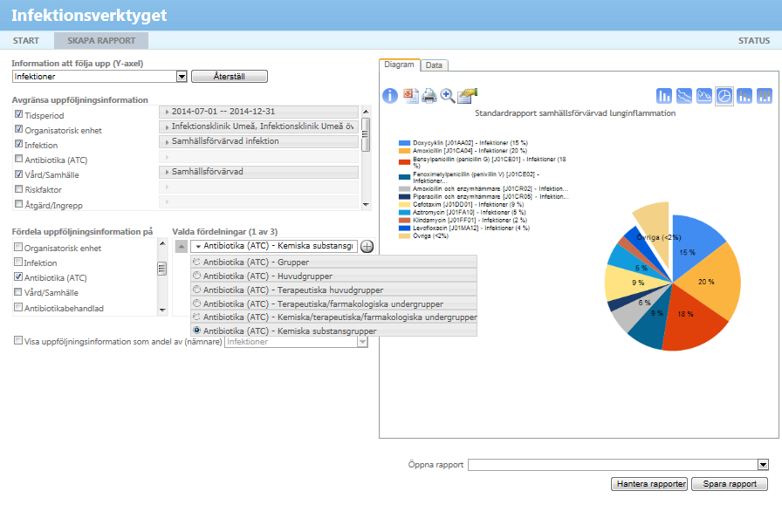Click Spara rapport button

click(x=730, y=484)
